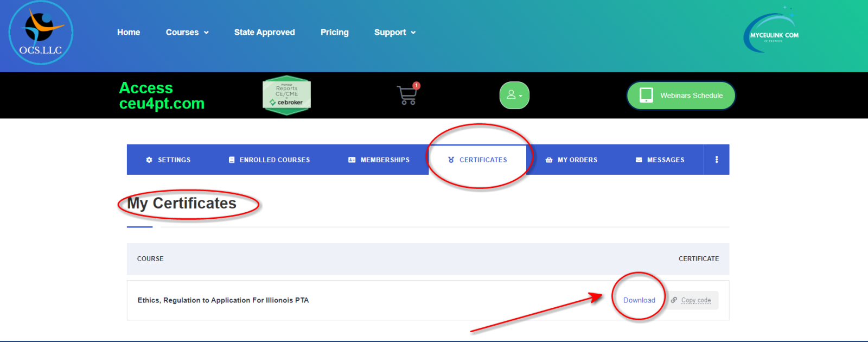The image size is (868, 342).
Task: Download the Ethics course certificate
Action: click(639, 300)
